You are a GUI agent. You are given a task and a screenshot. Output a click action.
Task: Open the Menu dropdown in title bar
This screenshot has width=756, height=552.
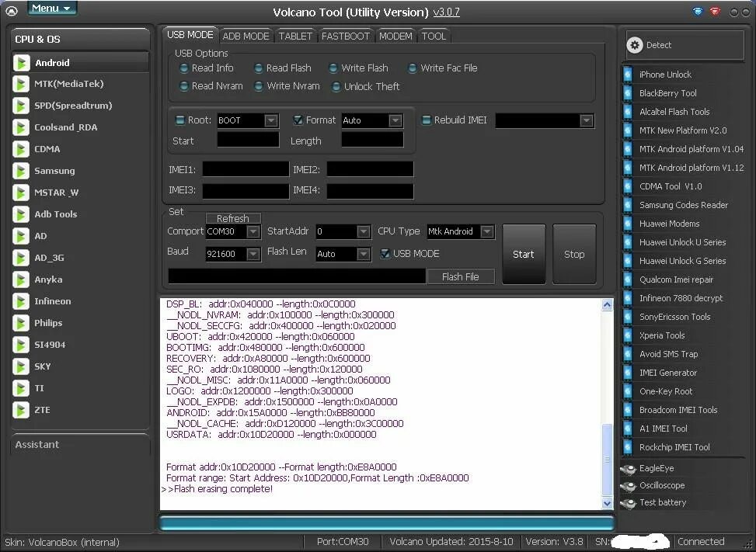[x=52, y=9]
